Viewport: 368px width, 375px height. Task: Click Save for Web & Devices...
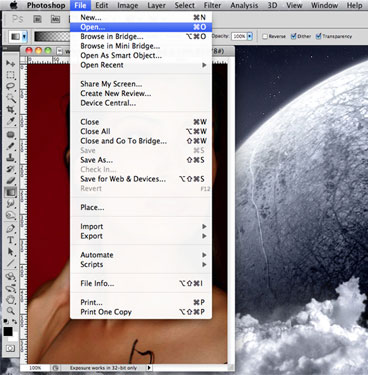(123, 179)
